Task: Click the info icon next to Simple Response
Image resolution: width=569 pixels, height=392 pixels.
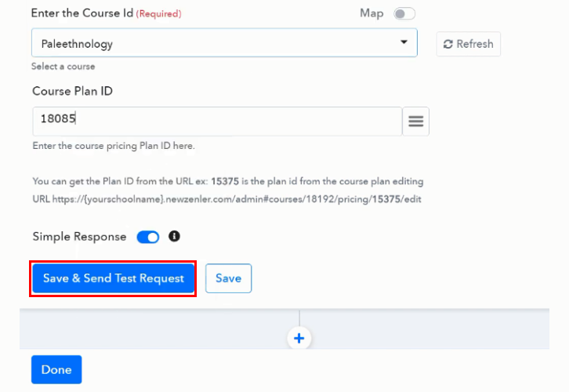Action: point(174,236)
